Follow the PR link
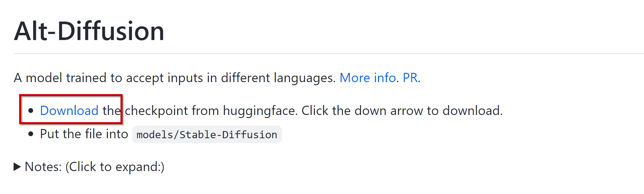 (410, 78)
